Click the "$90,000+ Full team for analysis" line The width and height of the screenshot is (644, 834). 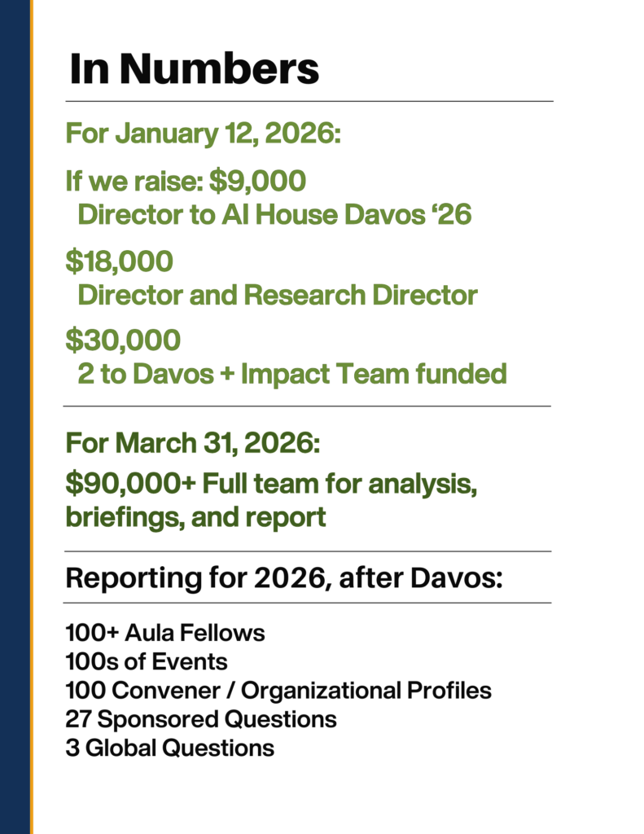(x=270, y=483)
